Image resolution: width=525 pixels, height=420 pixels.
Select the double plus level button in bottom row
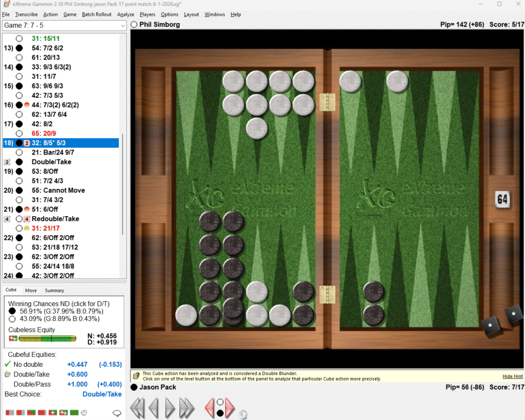click(64, 413)
